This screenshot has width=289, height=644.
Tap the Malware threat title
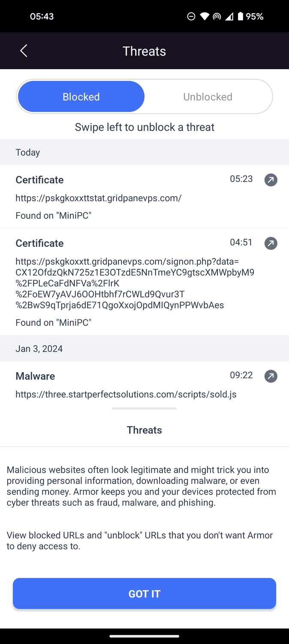click(x=35, y=376)
